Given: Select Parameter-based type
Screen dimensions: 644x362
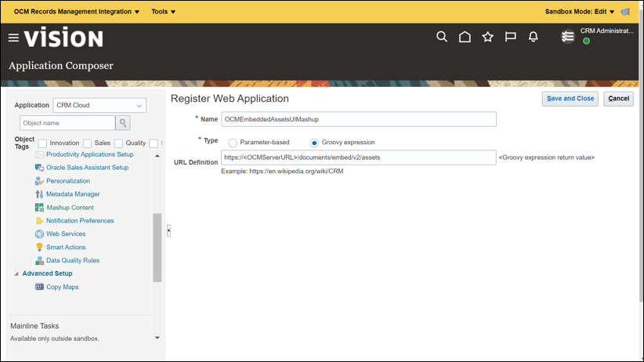Looking at the screenshot, I should click(233, 143).
